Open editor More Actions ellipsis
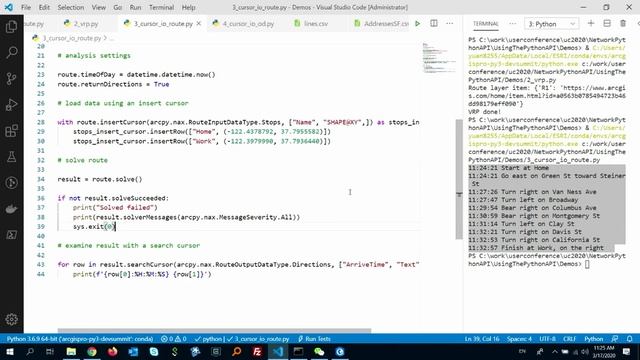Image resolution: width=640 pixels, height=360 pixels. [449, 24]
